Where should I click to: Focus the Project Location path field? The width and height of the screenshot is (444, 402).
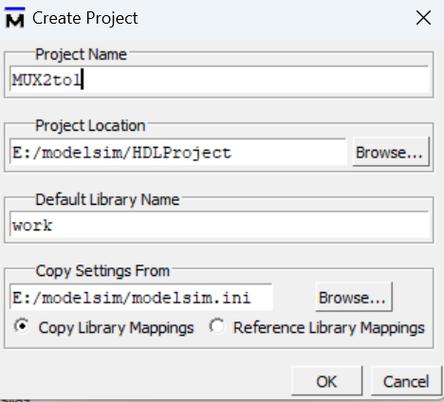pos(178,152)
